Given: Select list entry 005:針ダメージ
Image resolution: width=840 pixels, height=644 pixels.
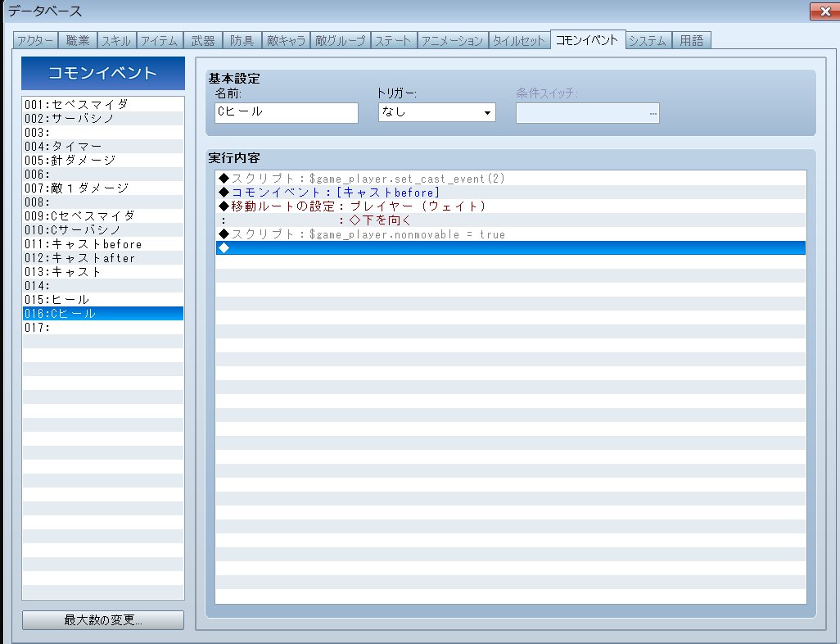Looking at the screenshot, I should point(103,160).
